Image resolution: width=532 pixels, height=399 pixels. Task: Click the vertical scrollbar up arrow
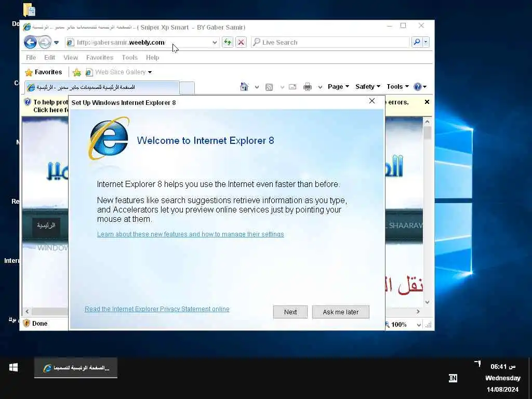(x=427, y=122)
